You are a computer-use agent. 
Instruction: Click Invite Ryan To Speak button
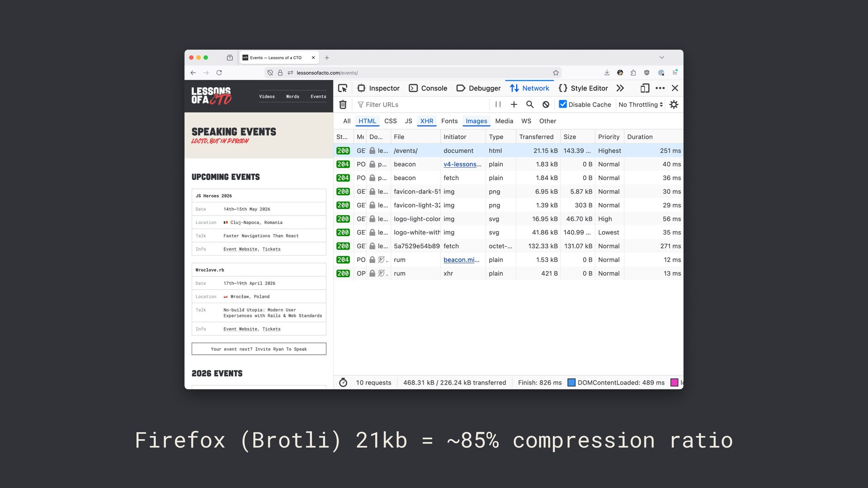point(259,349)
